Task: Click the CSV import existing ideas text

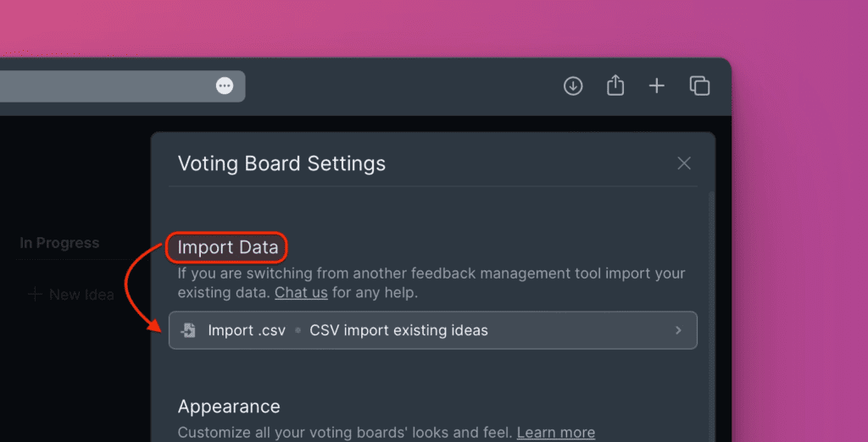Action: pos(398,330)
